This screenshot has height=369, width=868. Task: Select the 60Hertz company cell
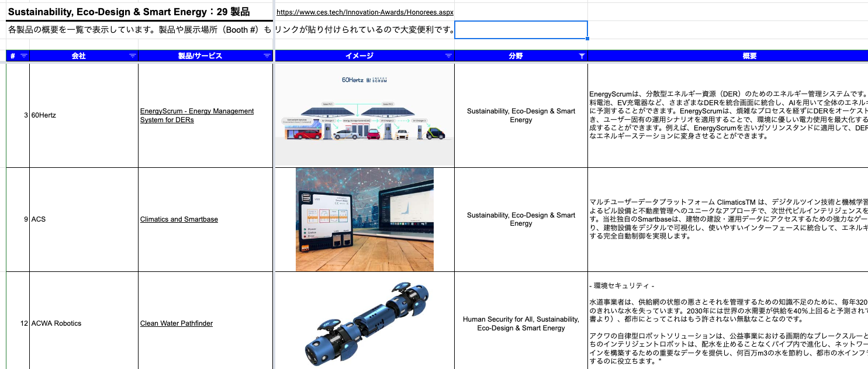pyautogui.click(x=84, y=115)
